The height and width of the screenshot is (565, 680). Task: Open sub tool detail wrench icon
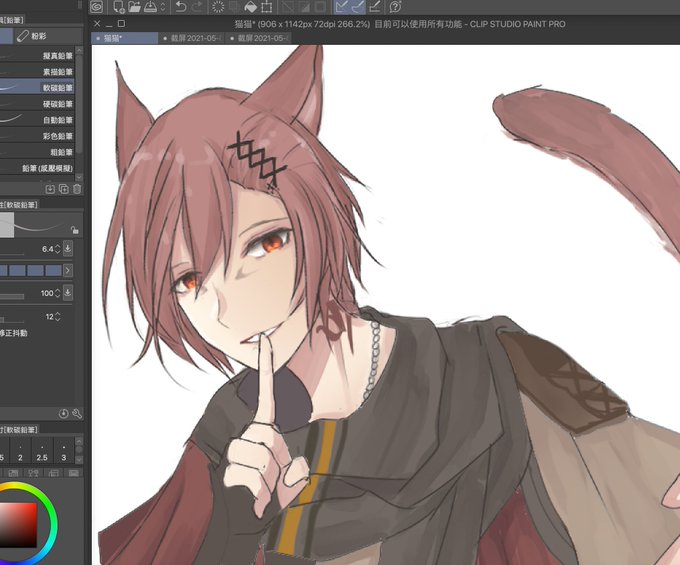coord(77,413)
